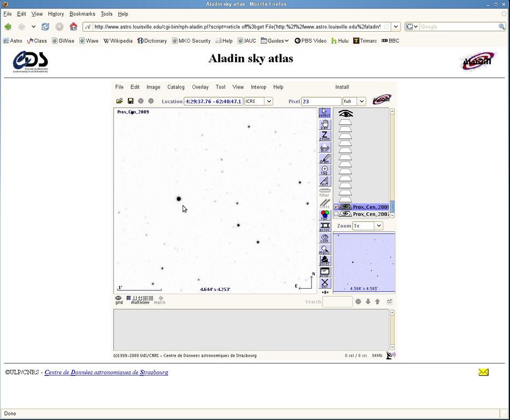Open the Catalog menu

click(x=175, y=87)
